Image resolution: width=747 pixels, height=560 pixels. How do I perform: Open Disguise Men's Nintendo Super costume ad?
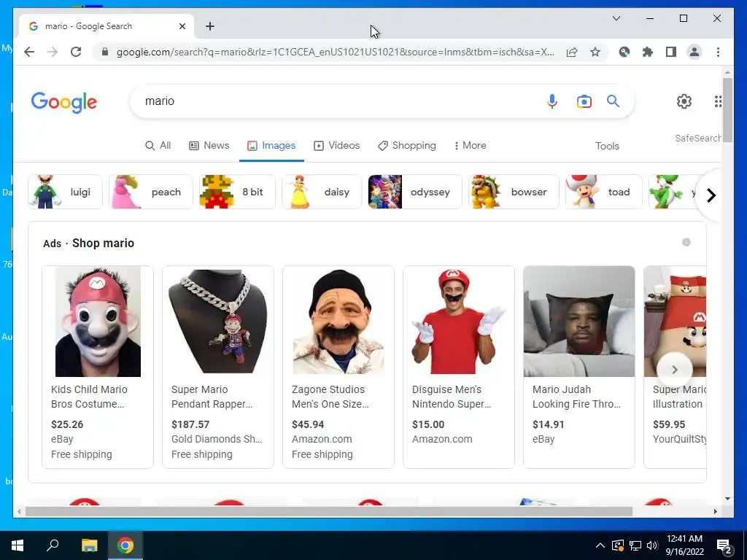pyautogui.click(x=459, y=367)
